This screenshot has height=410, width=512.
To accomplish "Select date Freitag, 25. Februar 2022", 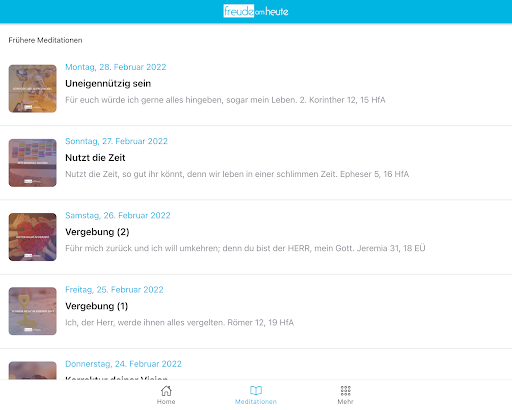I will [114, 290].
